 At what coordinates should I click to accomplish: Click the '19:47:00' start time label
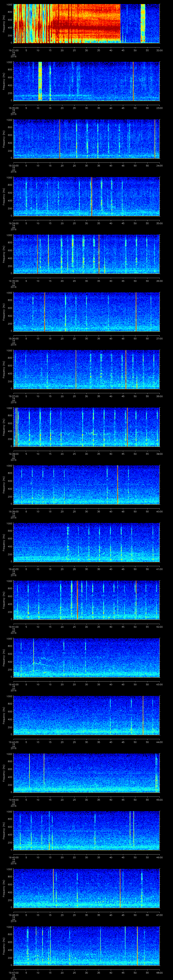tap(13, 972)
